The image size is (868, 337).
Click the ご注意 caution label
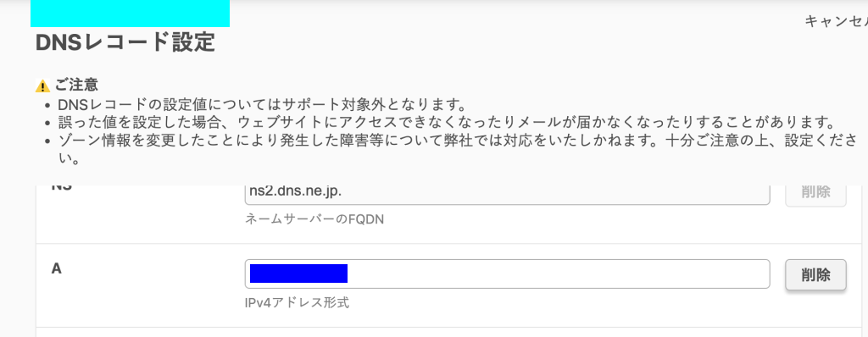coord(76,86)
